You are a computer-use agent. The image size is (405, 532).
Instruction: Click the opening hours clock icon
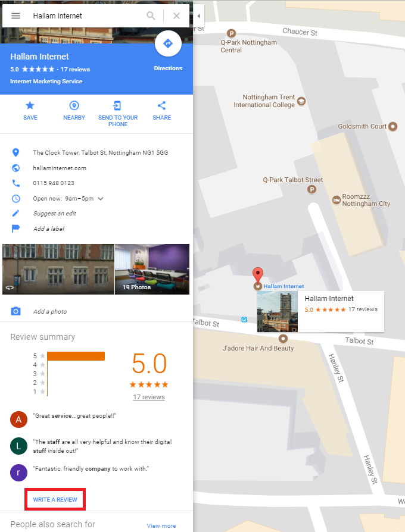pyautogui.click(x=15, y=199)
